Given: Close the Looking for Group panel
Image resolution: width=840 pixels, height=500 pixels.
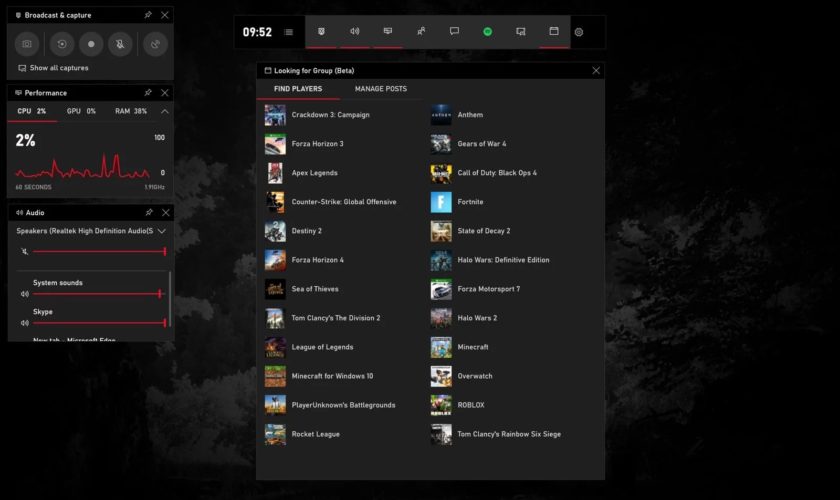Looking at the screenshot, I should click(x=596, y=71).
